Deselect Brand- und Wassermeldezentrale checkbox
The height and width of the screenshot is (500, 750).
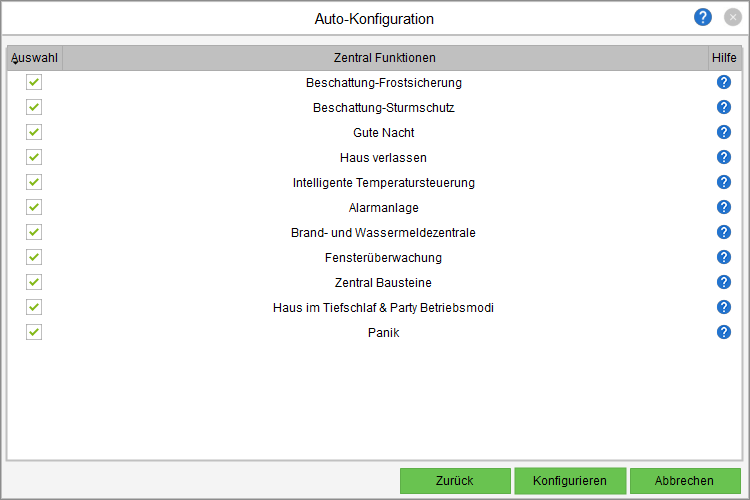34,232
